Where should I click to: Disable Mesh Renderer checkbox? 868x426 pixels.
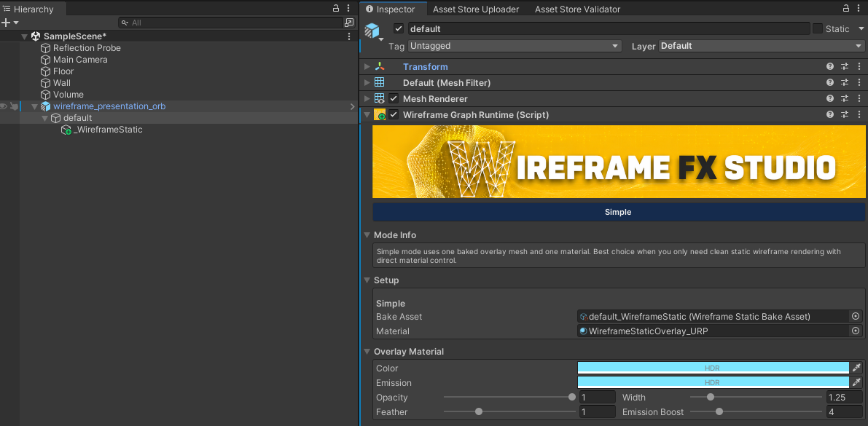(394, 98)
